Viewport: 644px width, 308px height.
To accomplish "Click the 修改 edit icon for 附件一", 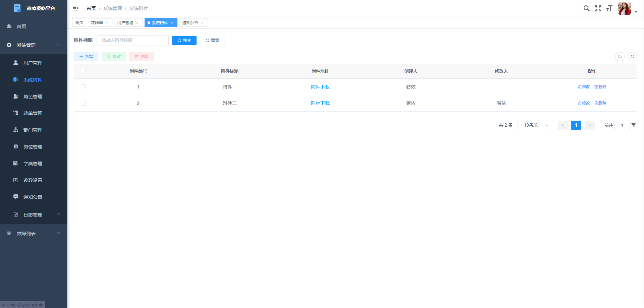I will point(584,87).
